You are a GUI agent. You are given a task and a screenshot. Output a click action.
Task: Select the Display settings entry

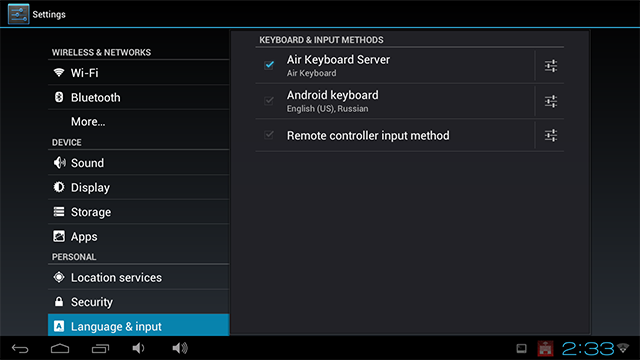pyautogui.click(x=138, y=187)
